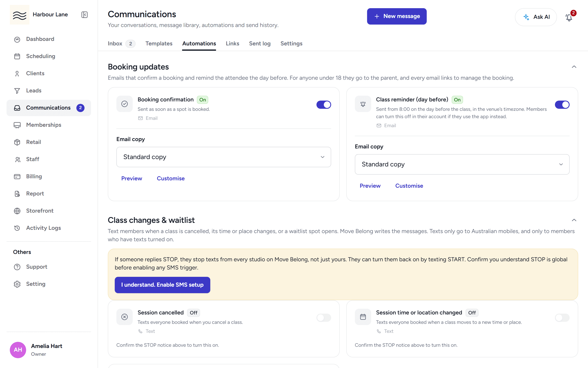Toggle Session time or location changed switch

pos(562,318)
